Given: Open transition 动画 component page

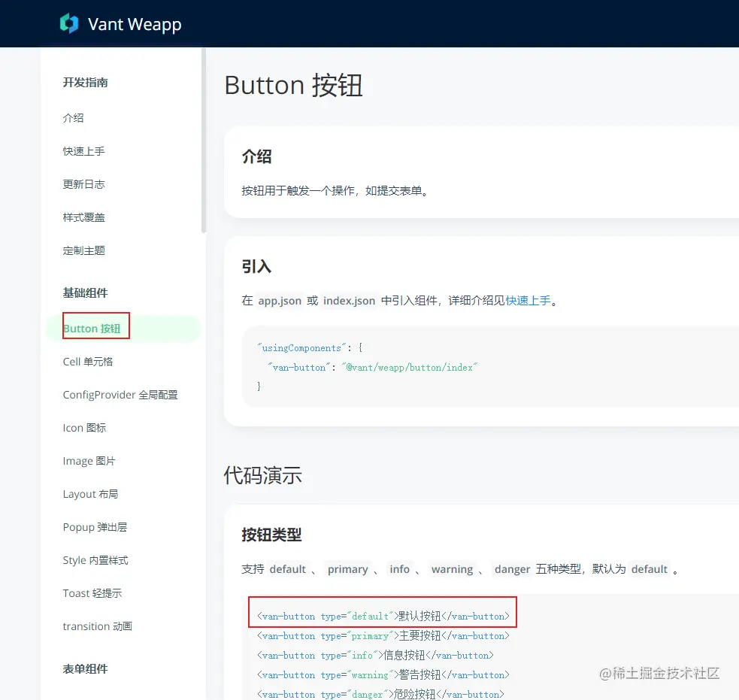Looking at the screenshot, I should [x=98, y=626].
